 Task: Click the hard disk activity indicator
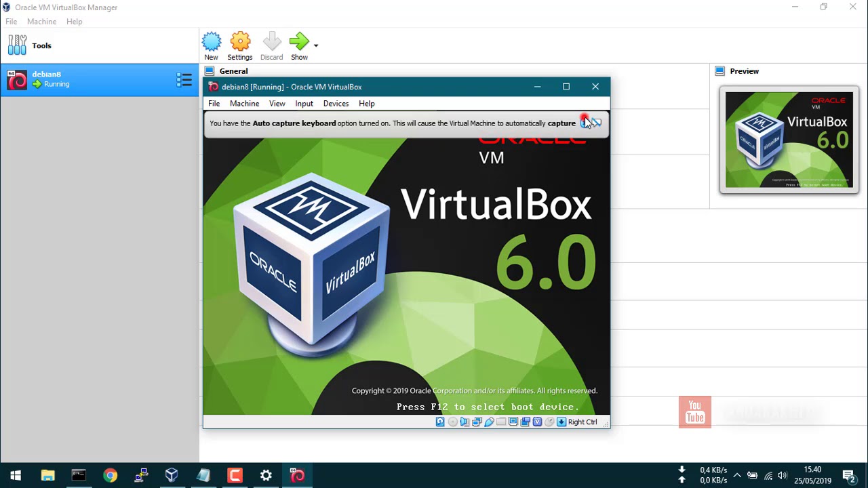440,422
